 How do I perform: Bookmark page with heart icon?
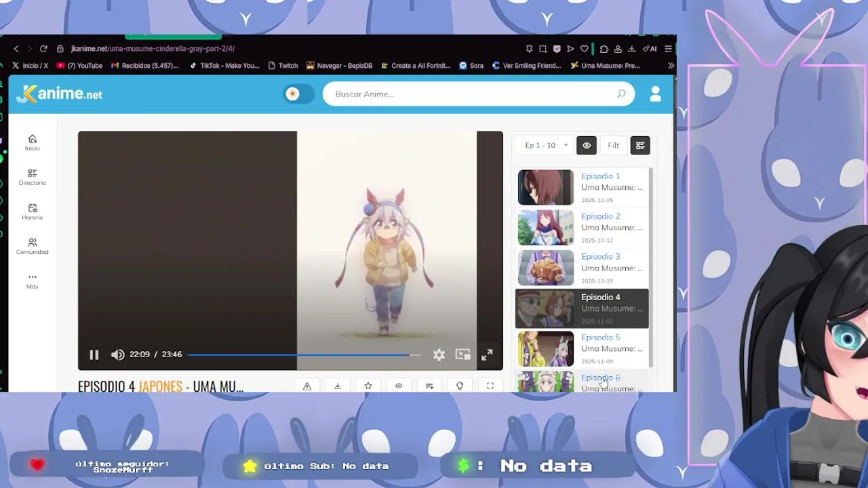point(585,49)
